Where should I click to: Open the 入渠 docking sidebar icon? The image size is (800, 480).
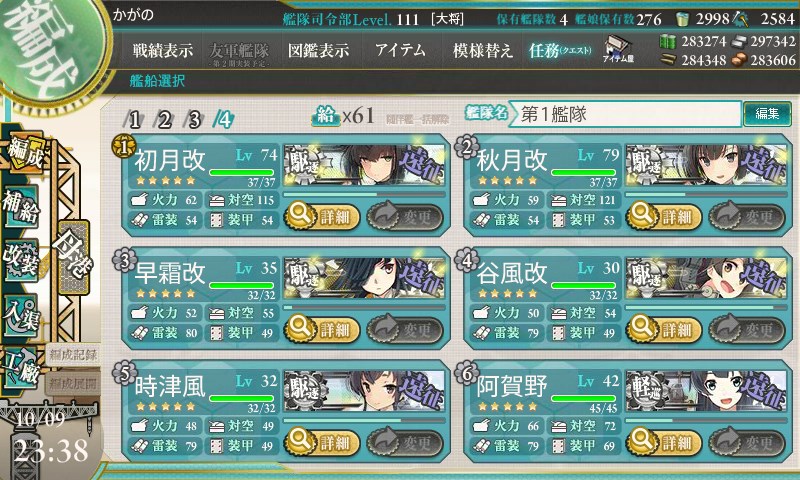coord(20,315)
